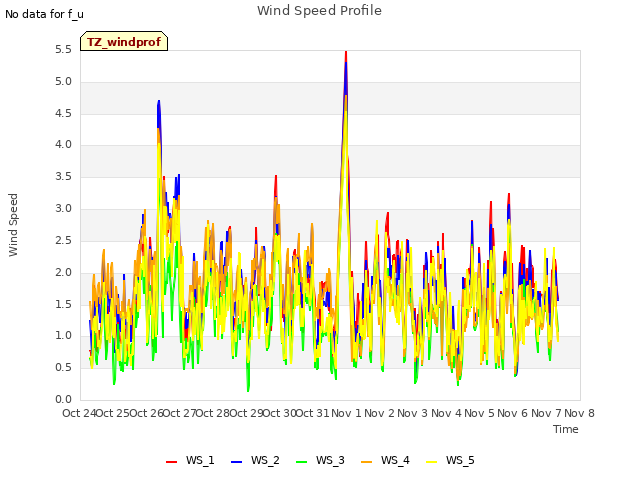Screen dimensions: 640x480
Task: Click the Nov 4 x-axis tick label
Action: pyautogui.click(x=446, y=413)
